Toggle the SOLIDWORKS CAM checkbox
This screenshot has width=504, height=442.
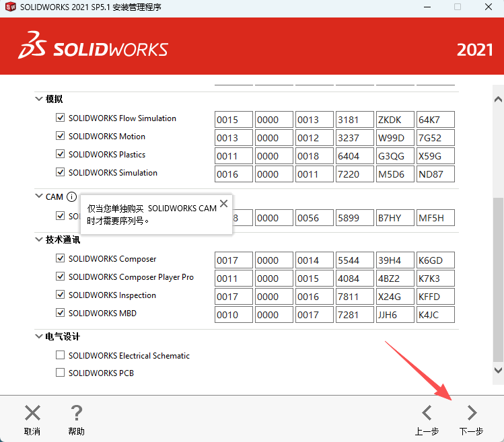point(60,216)
